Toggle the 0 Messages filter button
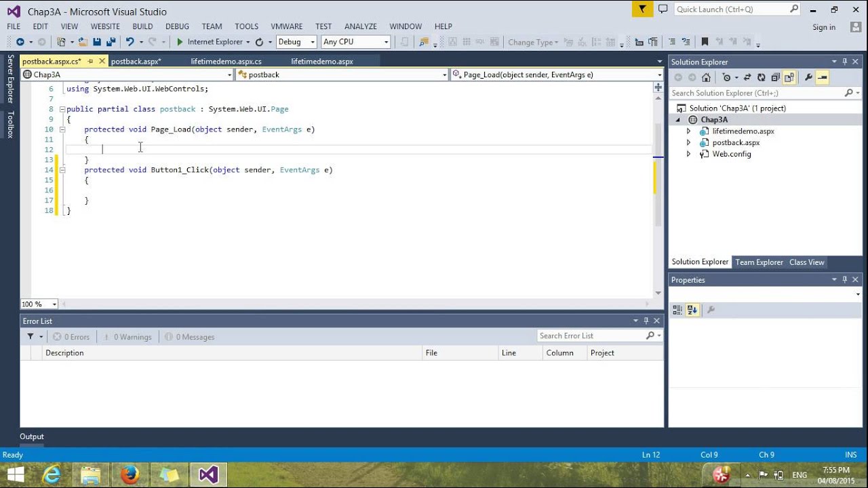This screenshot has width=868, height=488. pyautogui.click(x=189, y=337)
